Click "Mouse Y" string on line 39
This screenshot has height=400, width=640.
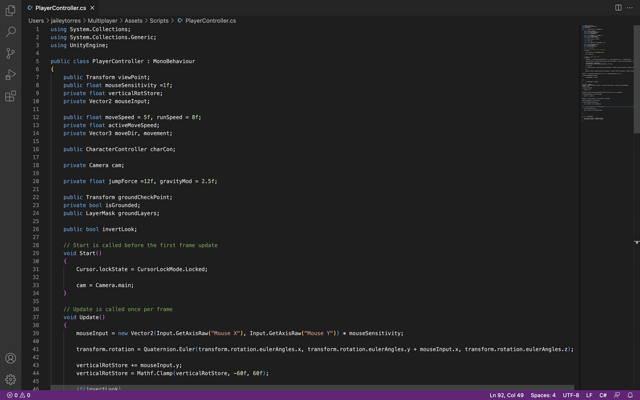click(x=318, y=333)
